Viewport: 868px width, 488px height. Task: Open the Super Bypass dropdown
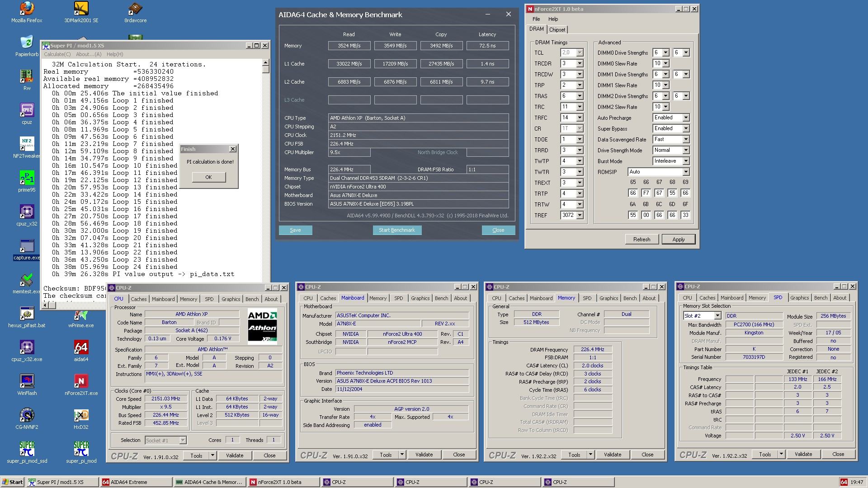tap(685, 128)
